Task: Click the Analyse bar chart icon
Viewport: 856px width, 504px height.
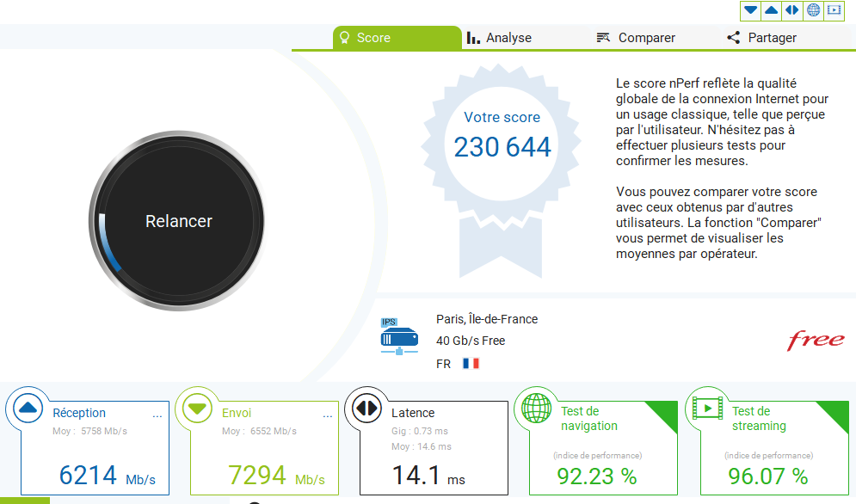Action: coord(473,38)
